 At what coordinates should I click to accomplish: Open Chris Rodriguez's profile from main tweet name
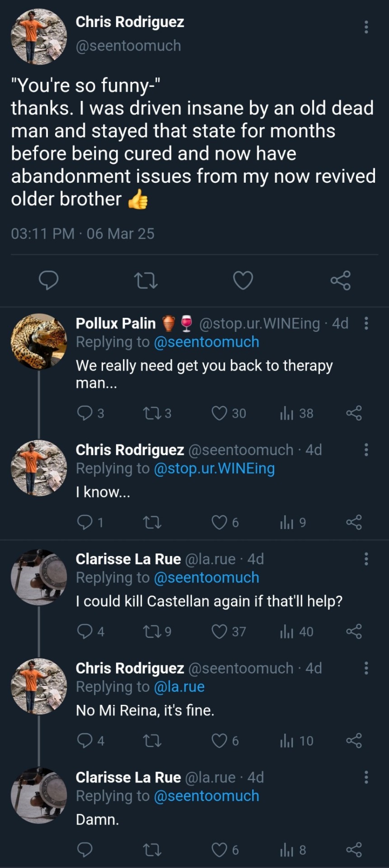[130, 22]
